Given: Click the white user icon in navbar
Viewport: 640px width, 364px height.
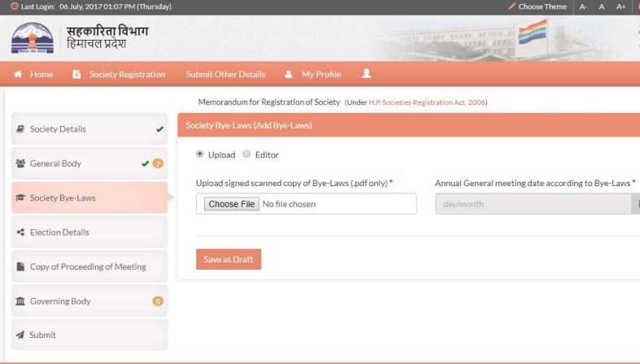Looking at the screenshot, I should 367,73.
